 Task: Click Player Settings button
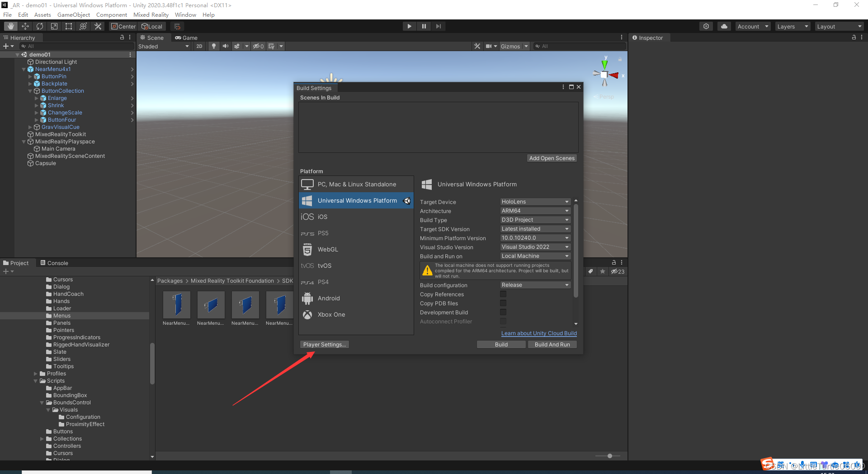[325, 345]
